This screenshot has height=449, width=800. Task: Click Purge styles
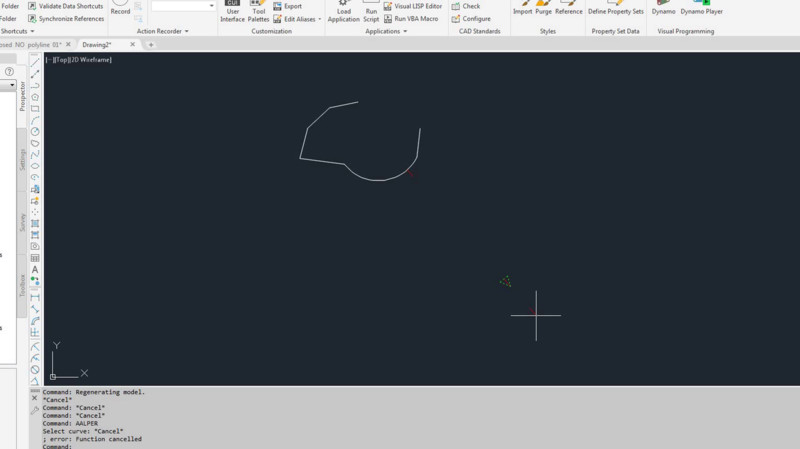(x=543, y=8)
